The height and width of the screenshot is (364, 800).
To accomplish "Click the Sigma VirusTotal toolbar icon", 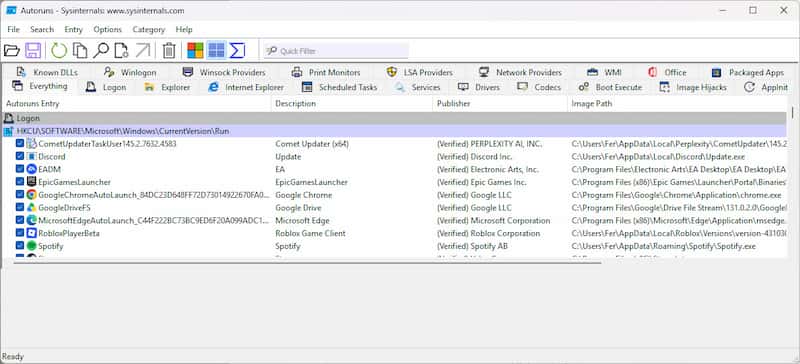I will click(237, 51).
